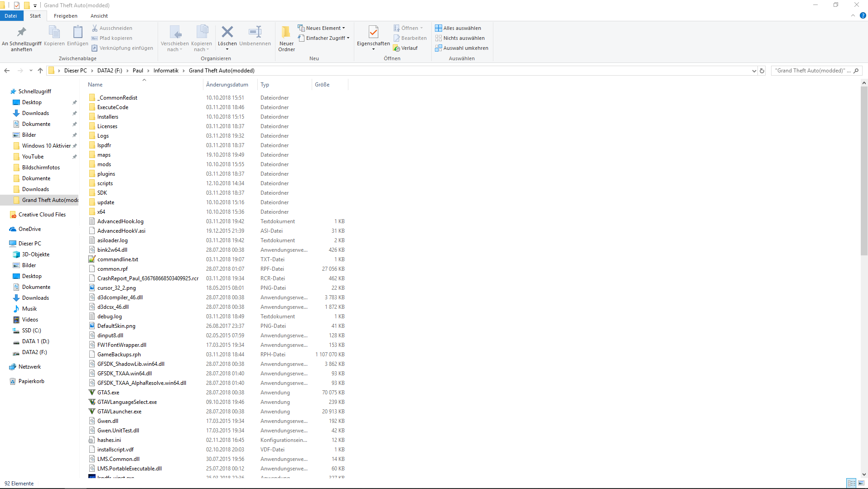Click the Kopieren clipboard icon
The width and height of the screenshot is (868, 489).
[54, 32]
